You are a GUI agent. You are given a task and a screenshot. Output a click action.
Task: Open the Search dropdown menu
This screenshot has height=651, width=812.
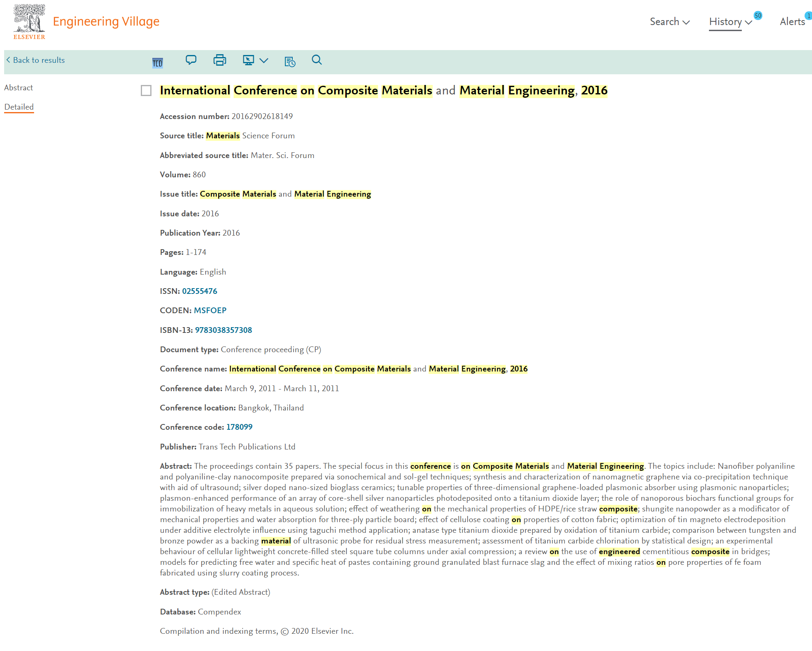coord(670,22)
